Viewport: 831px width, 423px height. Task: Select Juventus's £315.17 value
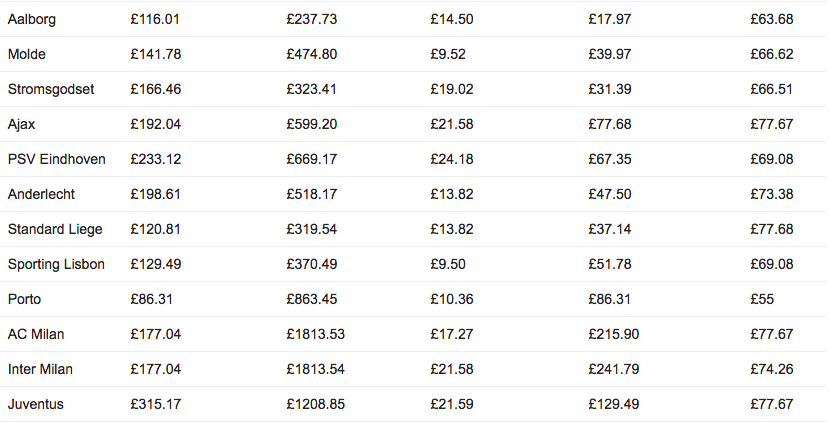coord(155,404)
